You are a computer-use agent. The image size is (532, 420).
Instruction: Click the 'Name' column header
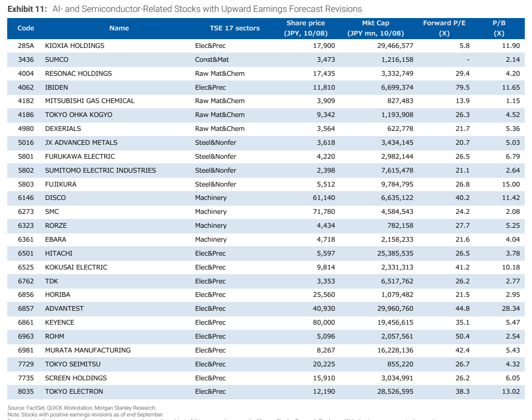point(119,28)
